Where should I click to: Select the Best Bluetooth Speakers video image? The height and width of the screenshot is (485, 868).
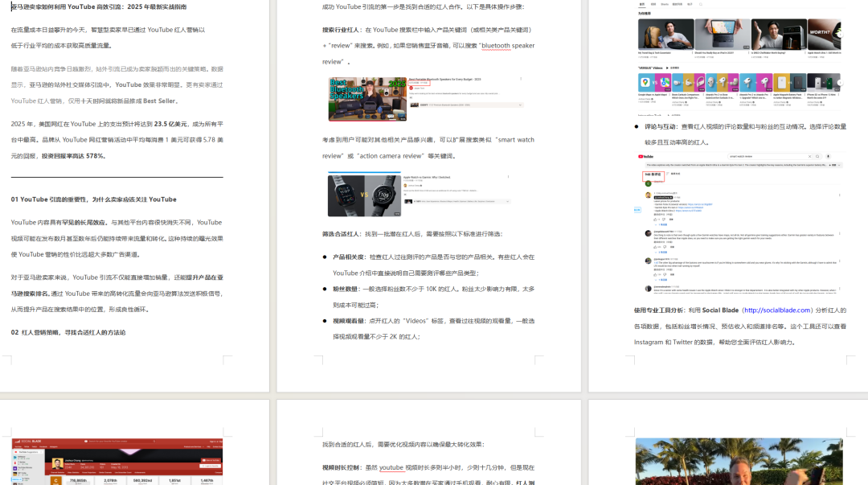click(x=367, y=99)
